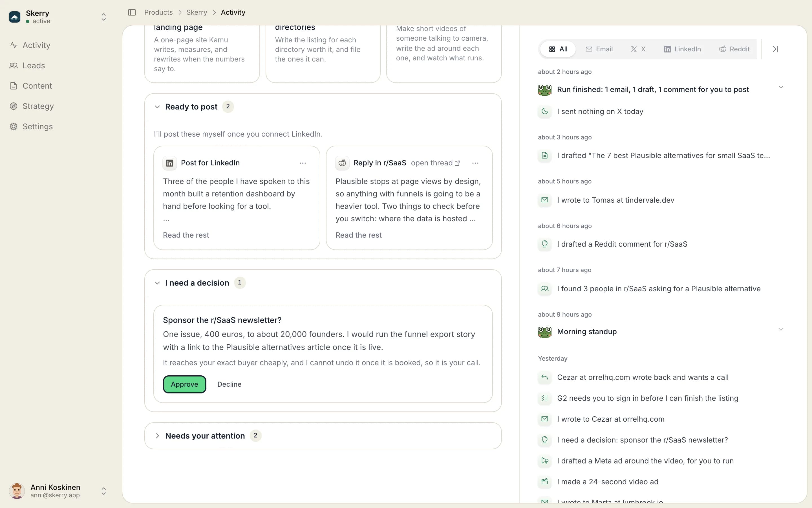
Task: Read the rest of the r/SaaS reply
Action: (x=358, y=235)
